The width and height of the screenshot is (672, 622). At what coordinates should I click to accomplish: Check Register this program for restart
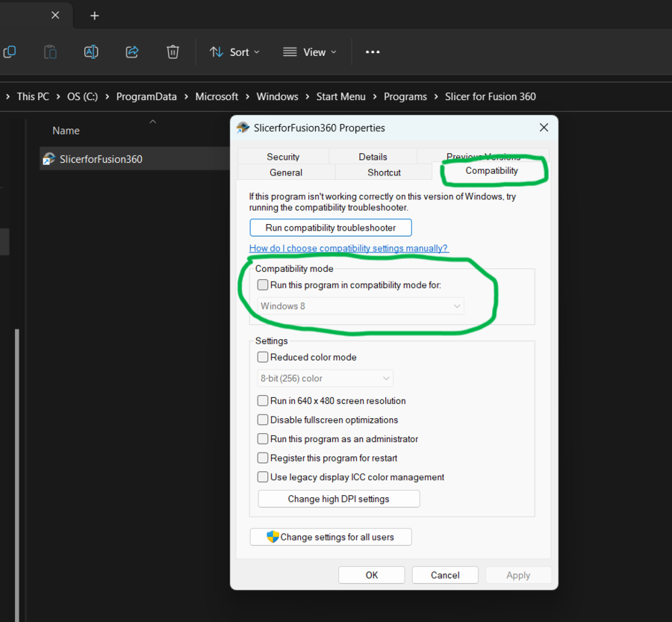pos(263,458)
